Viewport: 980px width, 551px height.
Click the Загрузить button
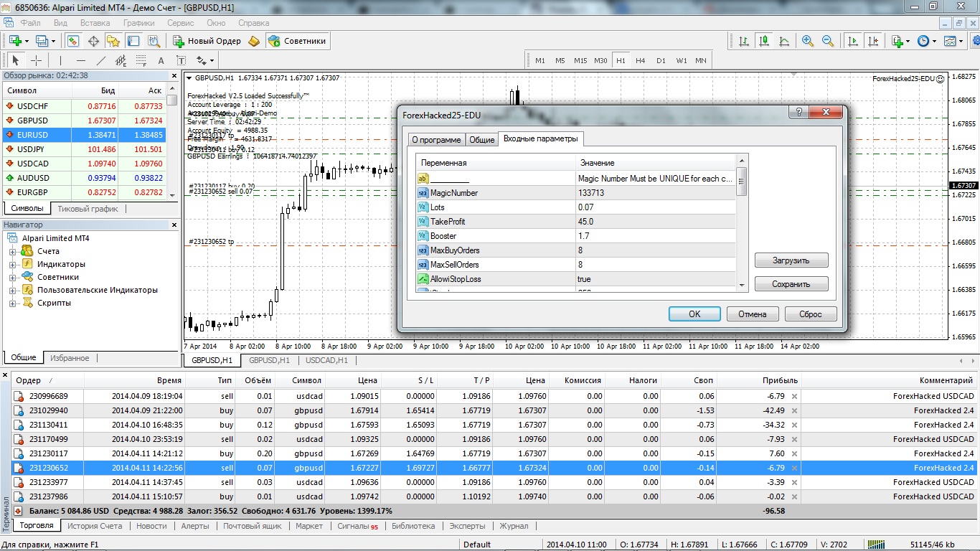coord(791,260)
